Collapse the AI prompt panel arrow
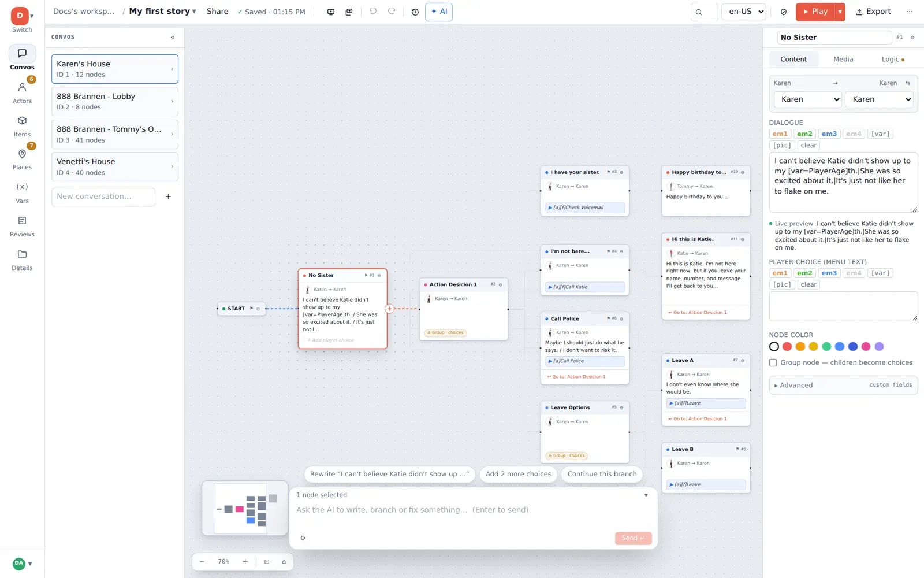This screenshot has height=578, width=924. click(x=646, y=495)
